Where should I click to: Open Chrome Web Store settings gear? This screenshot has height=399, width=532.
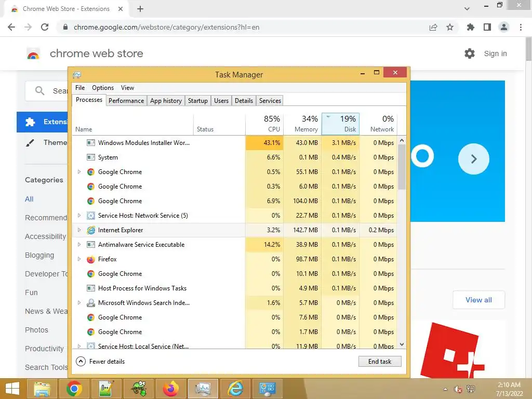tap(470, 54)
